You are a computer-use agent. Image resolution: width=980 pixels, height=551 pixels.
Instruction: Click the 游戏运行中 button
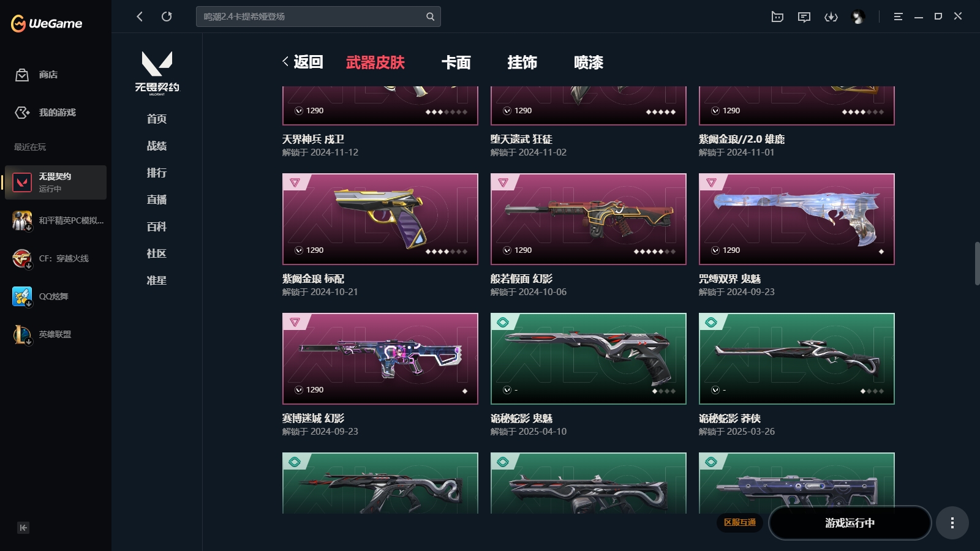point(850,523)
